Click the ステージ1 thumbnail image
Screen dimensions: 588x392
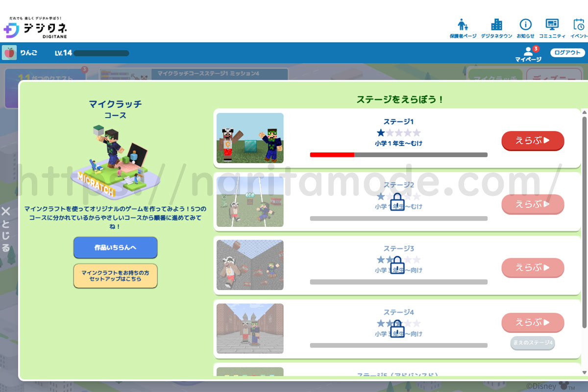[250, 138]
